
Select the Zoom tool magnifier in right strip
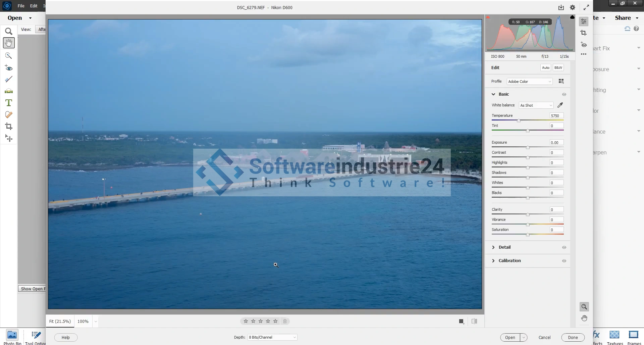584,307
